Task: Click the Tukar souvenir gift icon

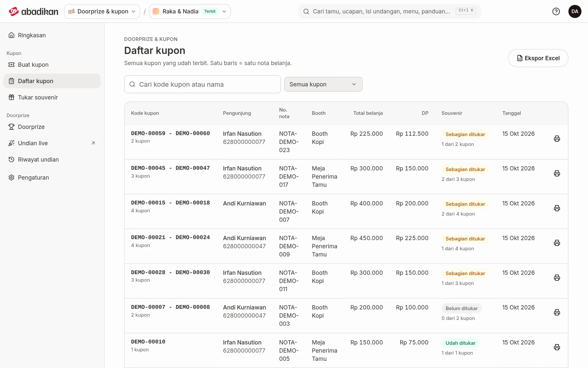Action: pyautogui.click(x=11, y=97)
